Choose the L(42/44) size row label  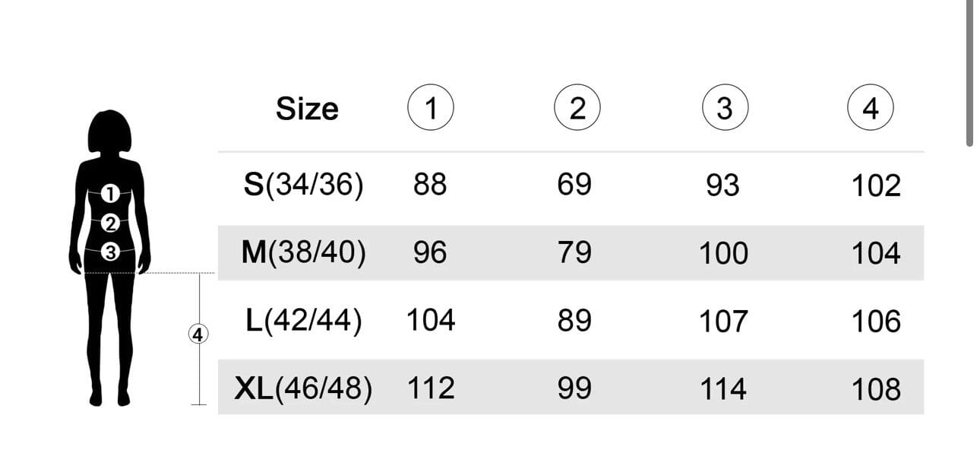[x=304, y=321]
